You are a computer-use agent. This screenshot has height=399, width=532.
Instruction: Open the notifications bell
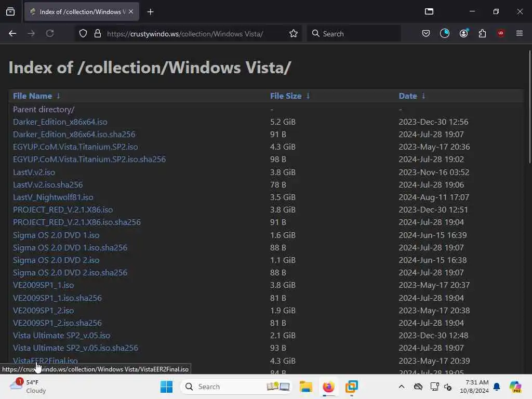(497, 387)
